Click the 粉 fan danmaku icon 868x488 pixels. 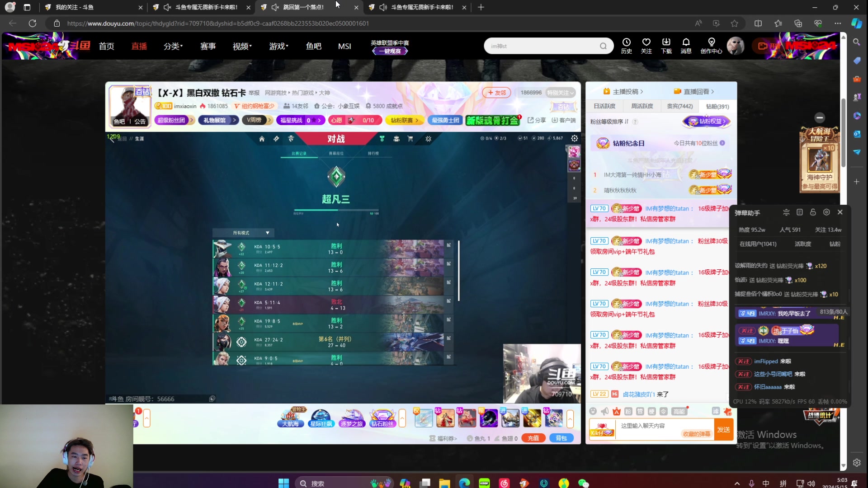point(628,411)
